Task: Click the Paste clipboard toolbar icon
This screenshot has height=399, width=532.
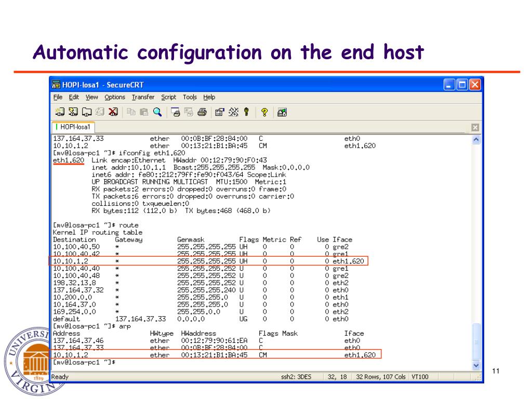Action: coord(144,111)
